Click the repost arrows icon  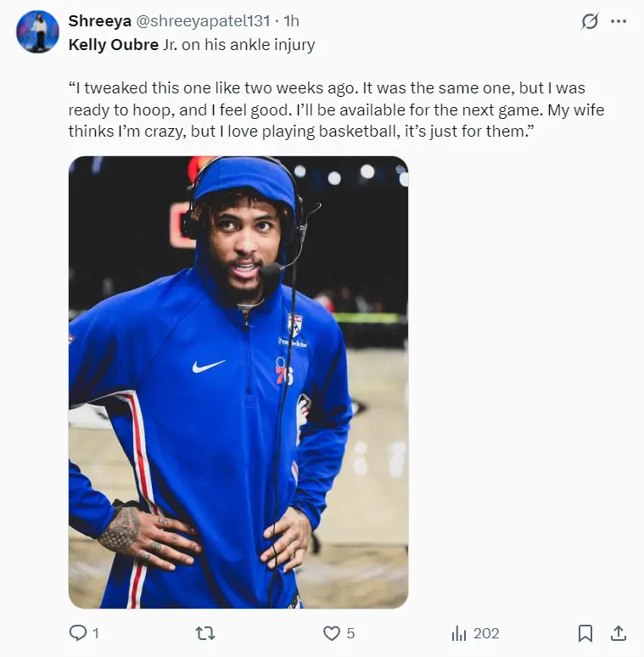point(204,633)
